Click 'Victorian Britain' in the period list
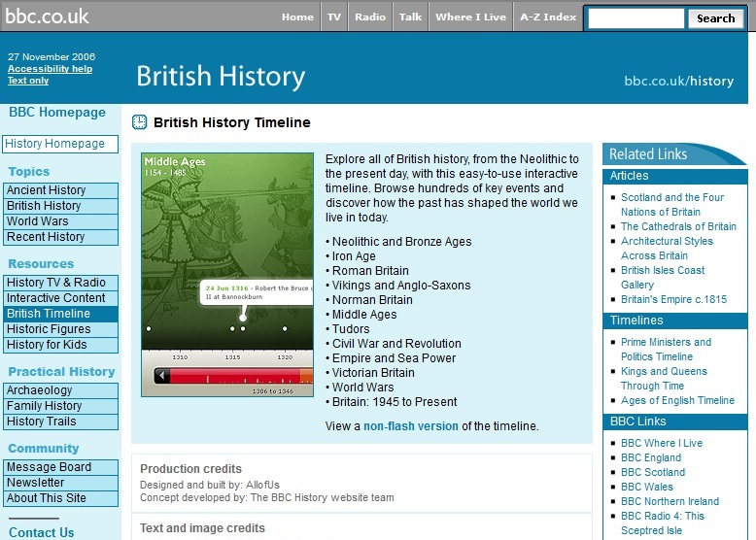This screenshot has height=540, width=756. point(373,373)
